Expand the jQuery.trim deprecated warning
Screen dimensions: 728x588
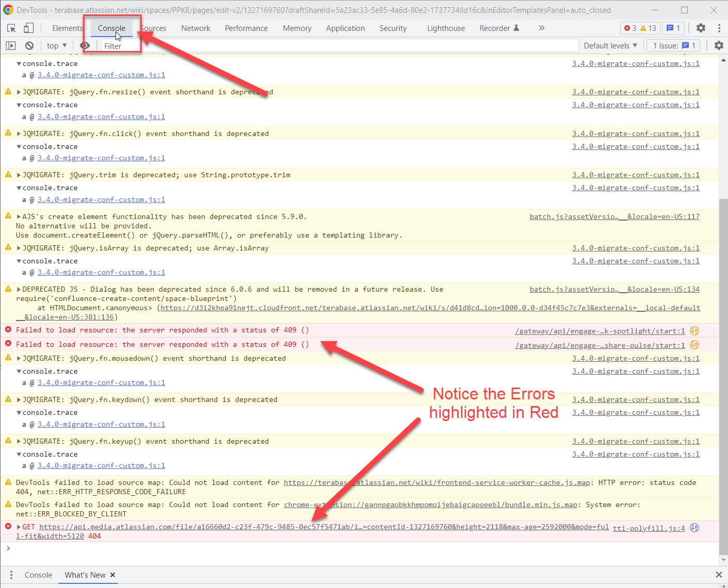tap(19, 175)
